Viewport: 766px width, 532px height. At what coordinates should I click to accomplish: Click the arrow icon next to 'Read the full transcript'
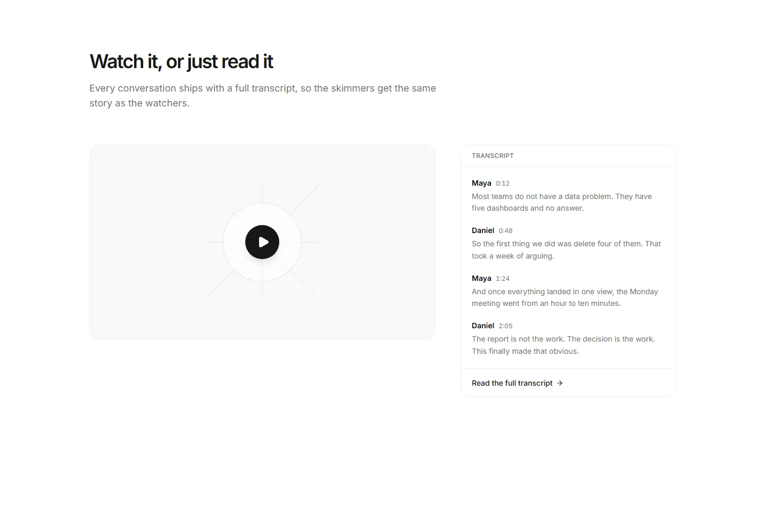560,383
